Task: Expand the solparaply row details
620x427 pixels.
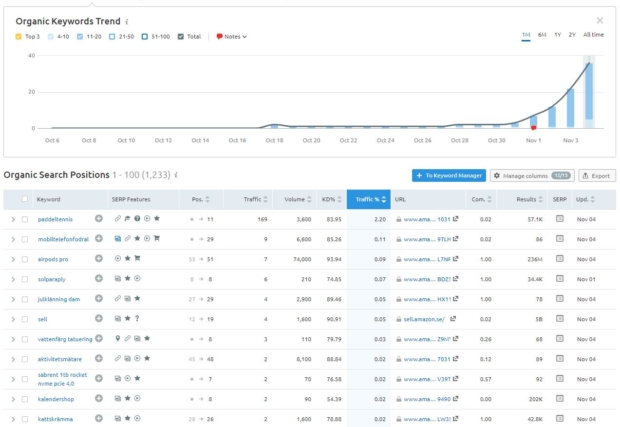Action: coord(13,279)
